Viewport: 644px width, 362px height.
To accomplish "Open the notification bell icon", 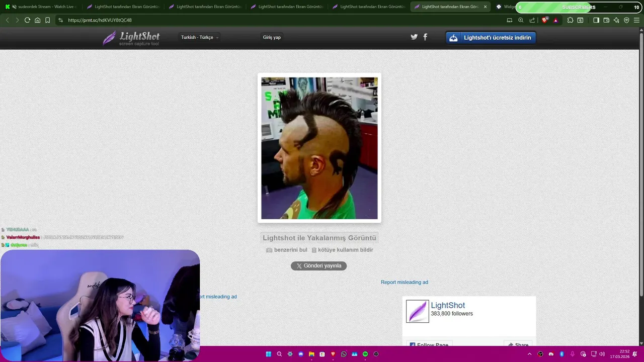I will pos(635,354).
